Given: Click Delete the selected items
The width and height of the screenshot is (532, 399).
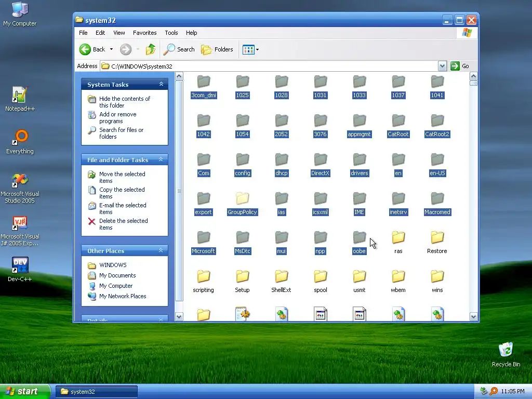Looking at the screenshot, I should (124, 224).
